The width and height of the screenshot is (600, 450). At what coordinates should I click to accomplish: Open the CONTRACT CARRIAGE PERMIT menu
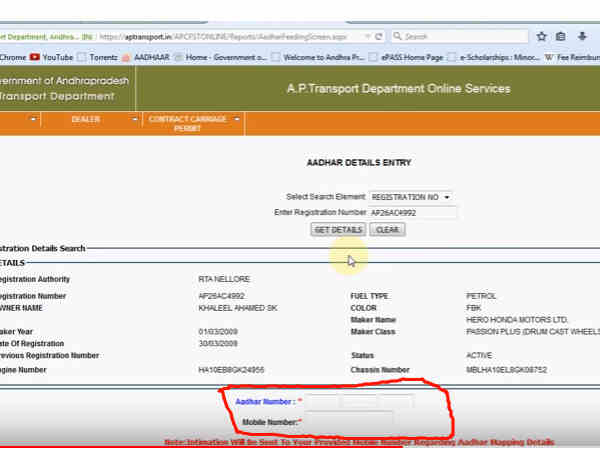point(182,124)
